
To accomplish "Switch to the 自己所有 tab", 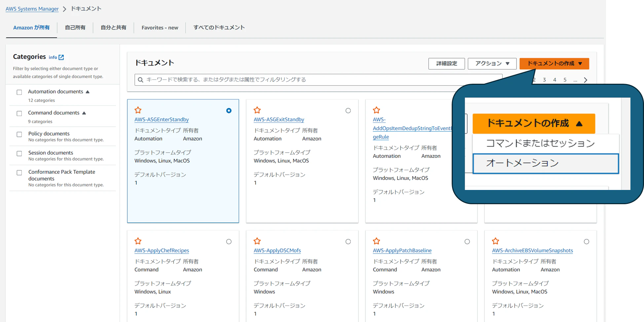I will pos(75,27).
